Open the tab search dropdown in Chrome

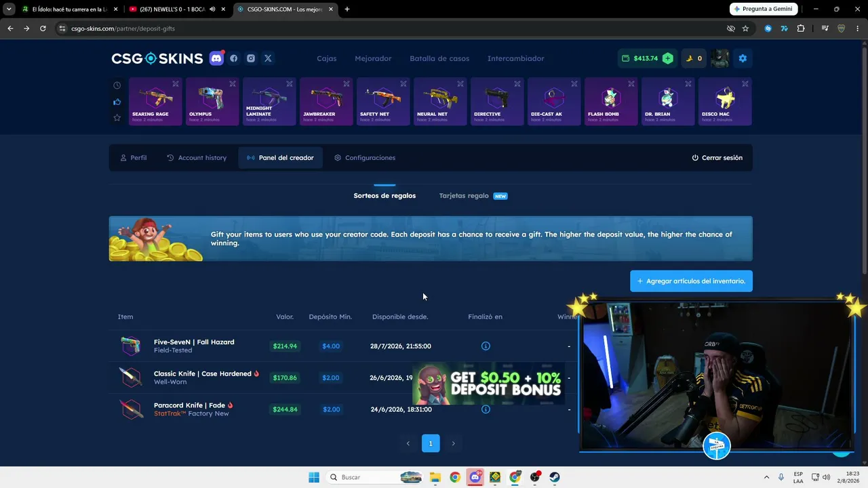[9, 9]
